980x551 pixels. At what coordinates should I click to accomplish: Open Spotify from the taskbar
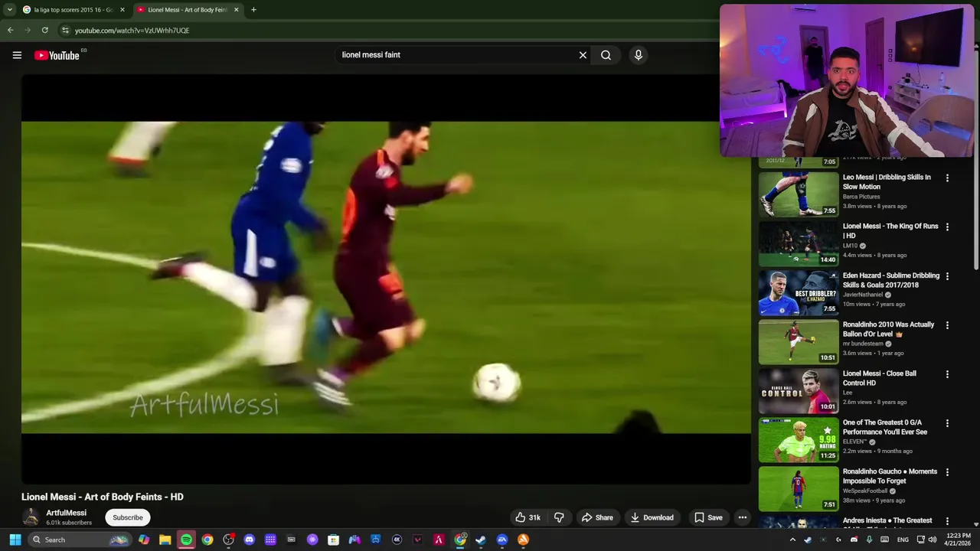point(186,540)
